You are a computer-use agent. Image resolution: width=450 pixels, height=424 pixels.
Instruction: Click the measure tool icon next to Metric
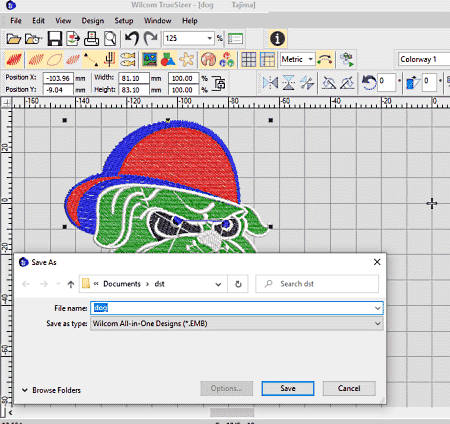pos(325,60)
